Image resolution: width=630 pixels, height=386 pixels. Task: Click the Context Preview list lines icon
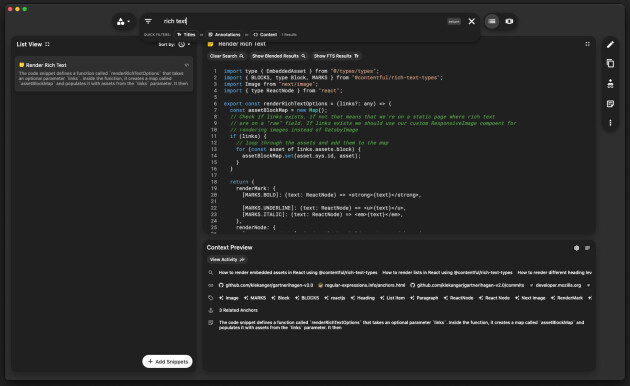(x=587, y=248)
